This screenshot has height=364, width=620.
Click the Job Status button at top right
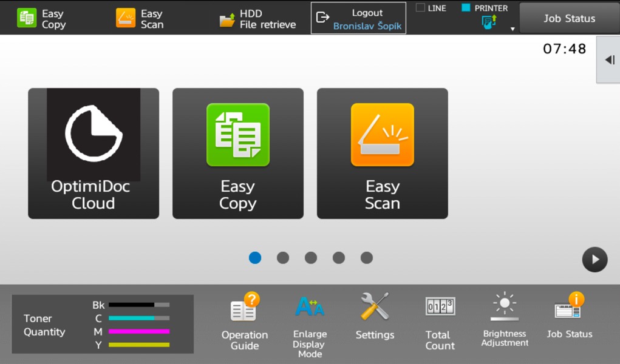pyautogui.click(x=569, y=18)
